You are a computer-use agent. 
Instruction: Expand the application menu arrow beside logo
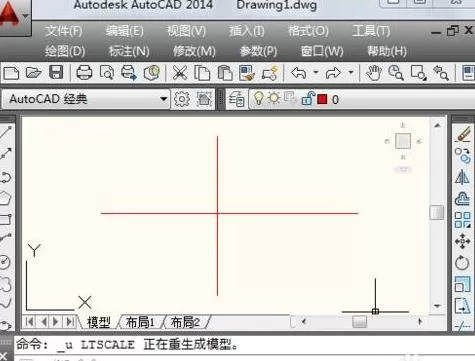click(26, 16)
